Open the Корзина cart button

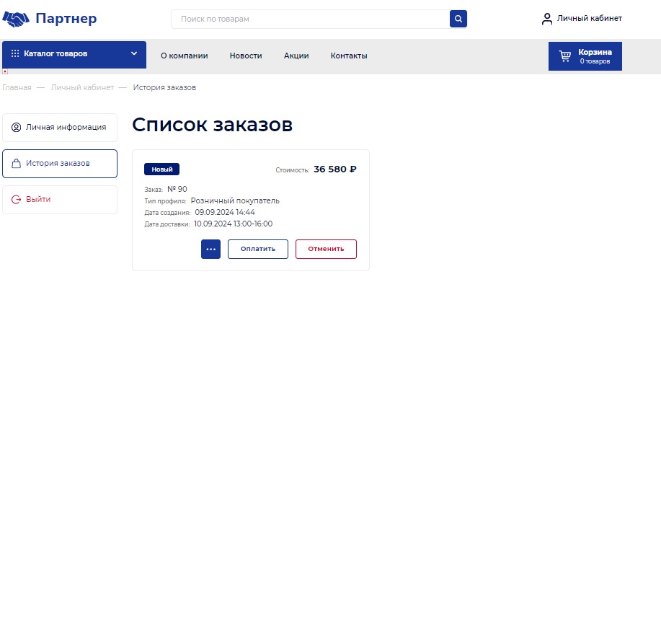[585, 56]
